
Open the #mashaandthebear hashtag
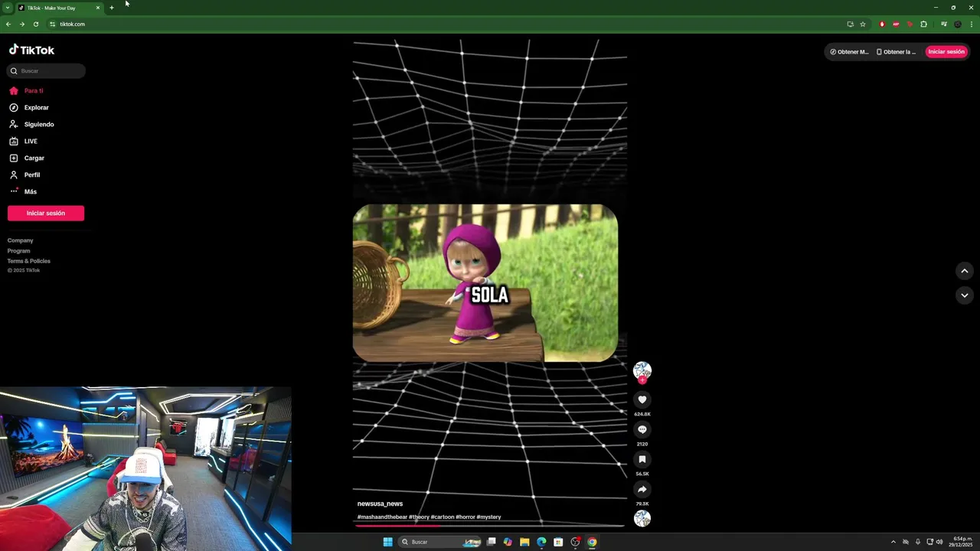click(x=382, y=517)
